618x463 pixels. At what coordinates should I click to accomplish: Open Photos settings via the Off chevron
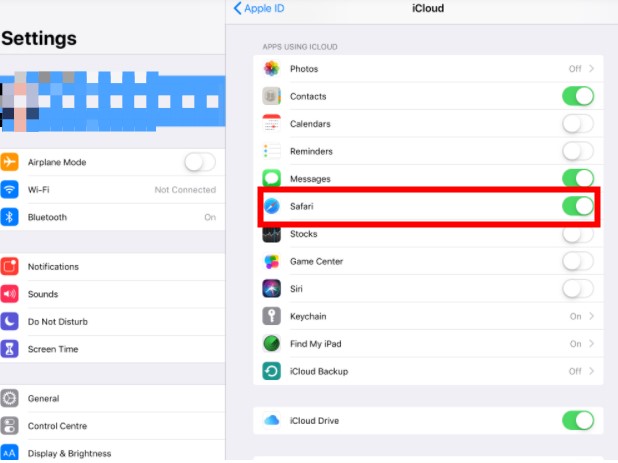(x=581, y=69)
